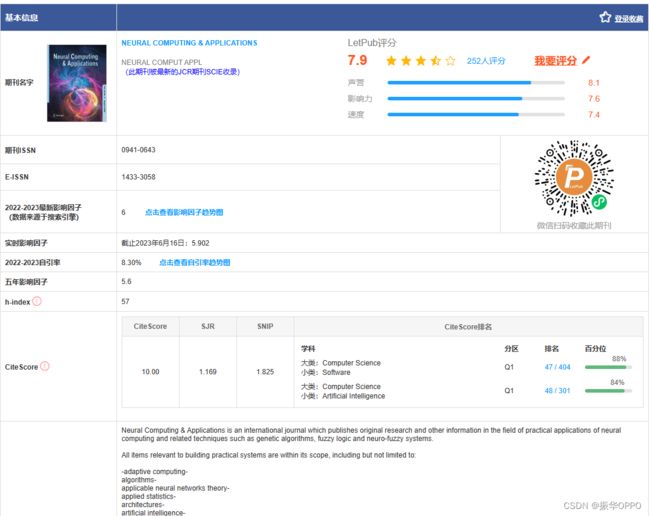Click the 影响力 rating bar
Image resolution: width=650 pixels, height=516 pixels.
[x=476, y=99]
